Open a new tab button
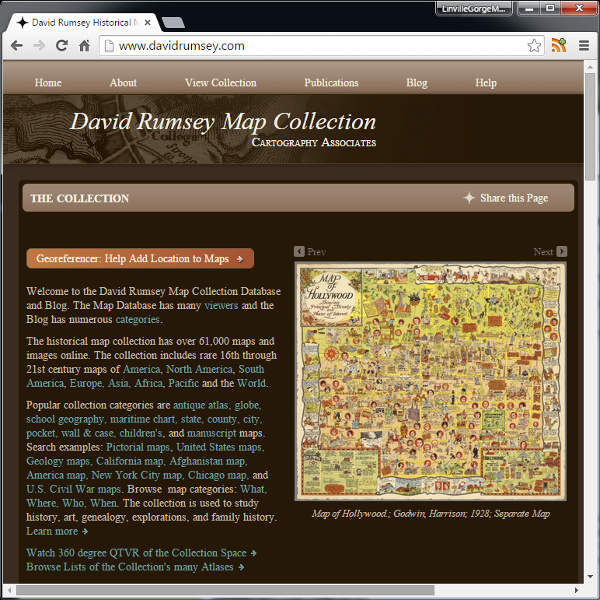This screenshot has width=600, height=600. [x=173, y=23]
